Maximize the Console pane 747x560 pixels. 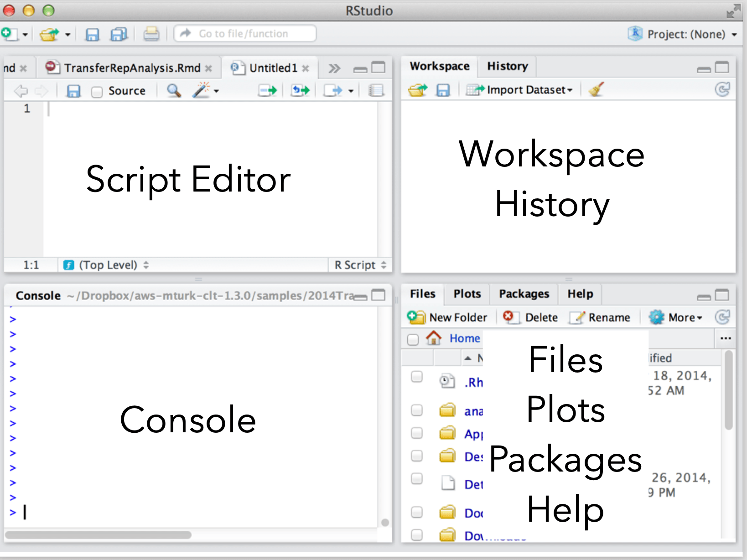point(379,295)
